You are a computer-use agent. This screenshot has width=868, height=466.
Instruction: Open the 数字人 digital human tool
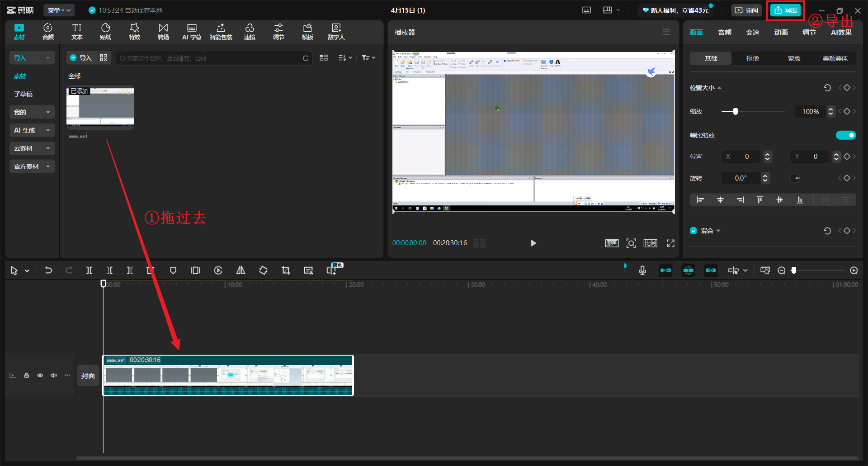coord(336,32)
